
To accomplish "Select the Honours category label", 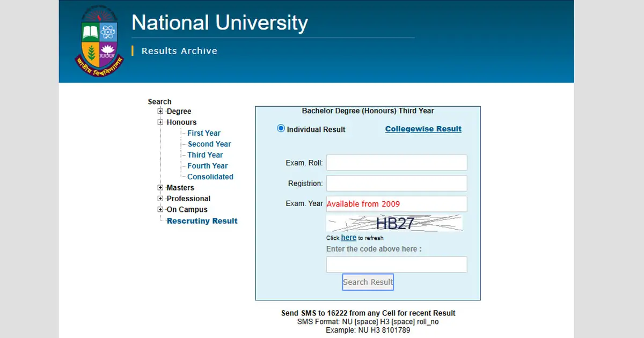I will point(181,122).
